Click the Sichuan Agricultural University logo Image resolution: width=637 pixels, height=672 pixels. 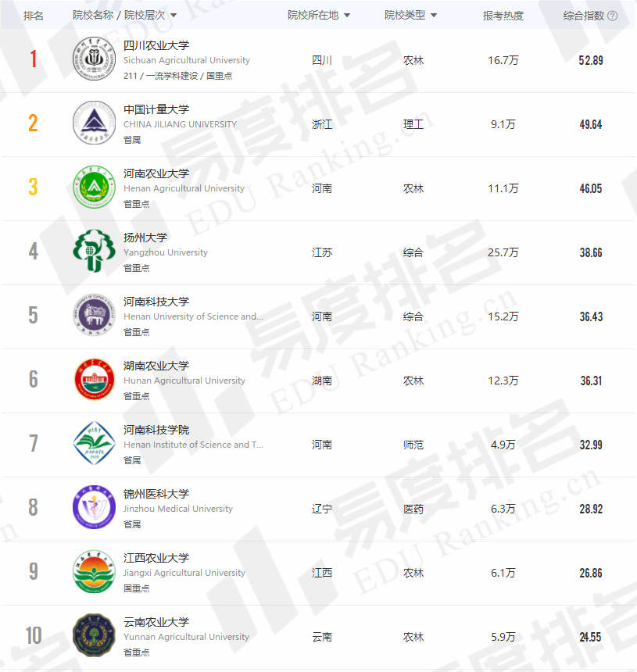94,59
